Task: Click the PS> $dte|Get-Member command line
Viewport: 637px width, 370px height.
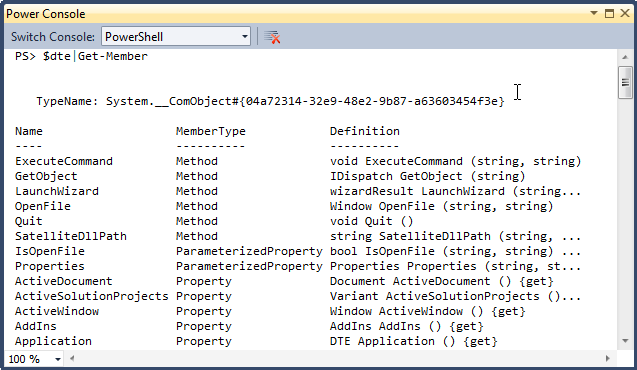Action: [81, 56]
